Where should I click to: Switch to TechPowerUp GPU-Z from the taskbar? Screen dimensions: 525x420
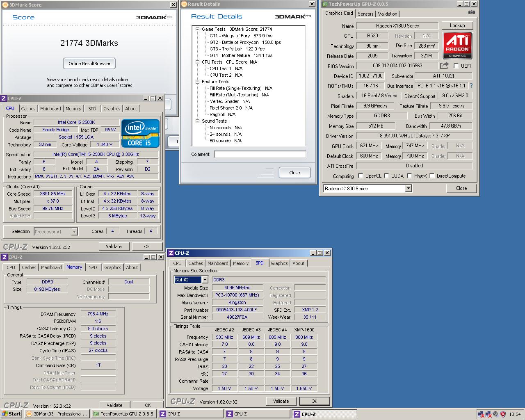point(123,414)
